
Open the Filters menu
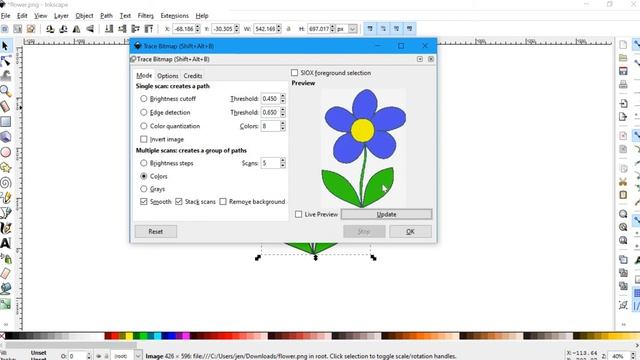pos(146,16)
